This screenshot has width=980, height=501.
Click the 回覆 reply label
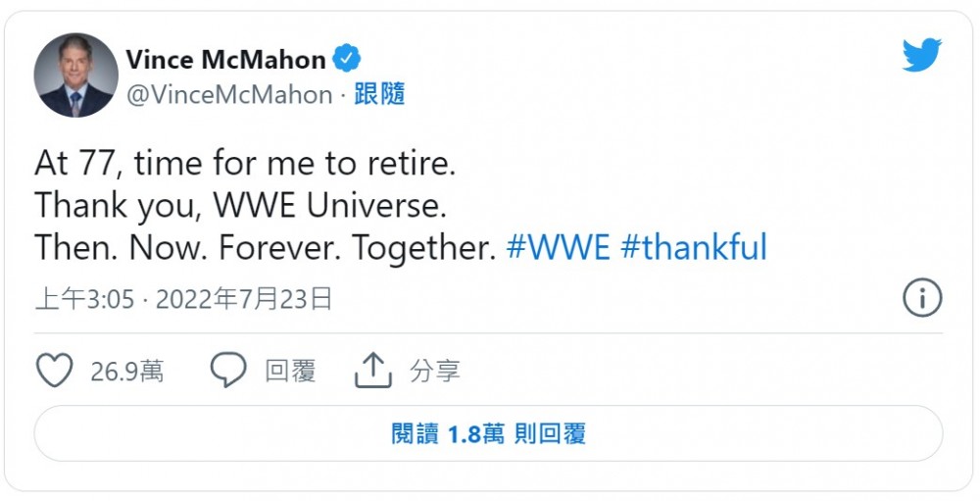(290, 371)
